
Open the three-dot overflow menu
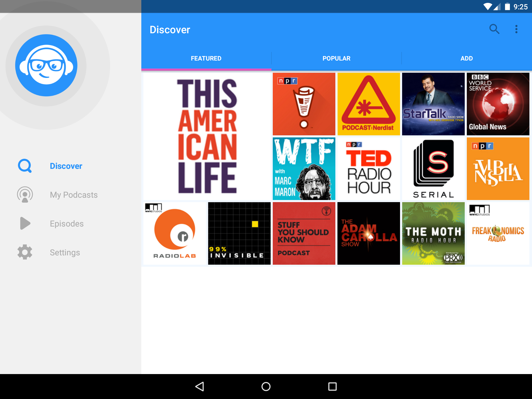click(516, 29)
